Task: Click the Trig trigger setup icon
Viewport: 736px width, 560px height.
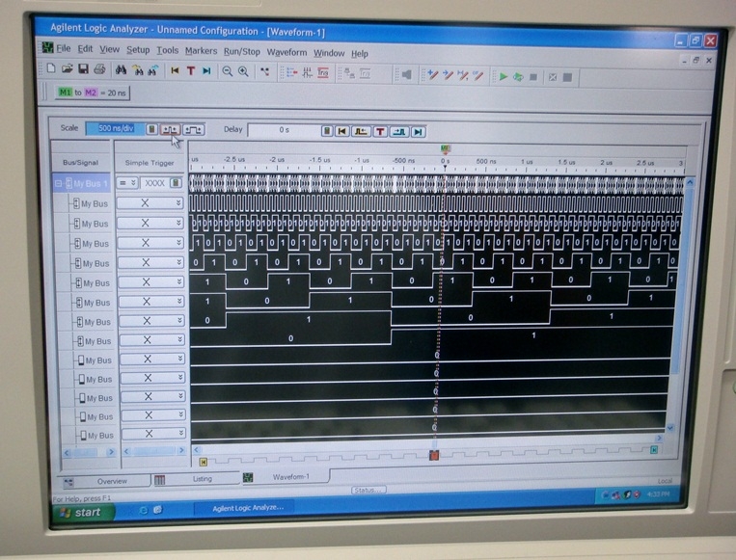Action: coord(323,73)
